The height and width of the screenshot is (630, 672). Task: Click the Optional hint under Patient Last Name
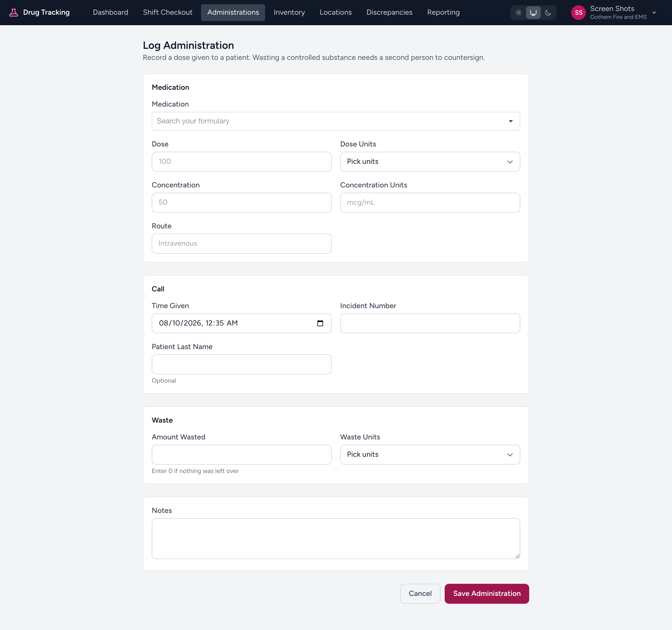click(x=164, y=381)
